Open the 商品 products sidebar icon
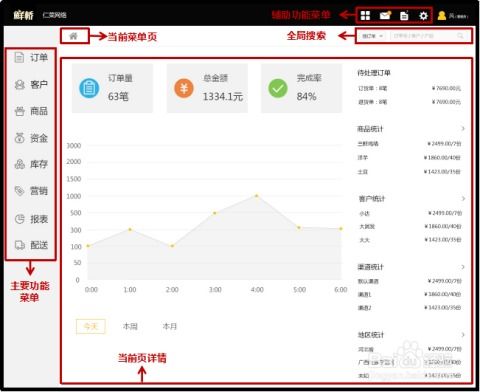 click(x=19, y=111)
